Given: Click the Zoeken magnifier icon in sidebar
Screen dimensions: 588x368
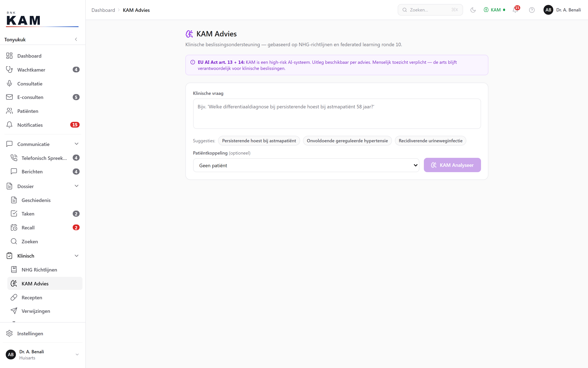Looking at the screenshot, I should click(x=14, y=241).
